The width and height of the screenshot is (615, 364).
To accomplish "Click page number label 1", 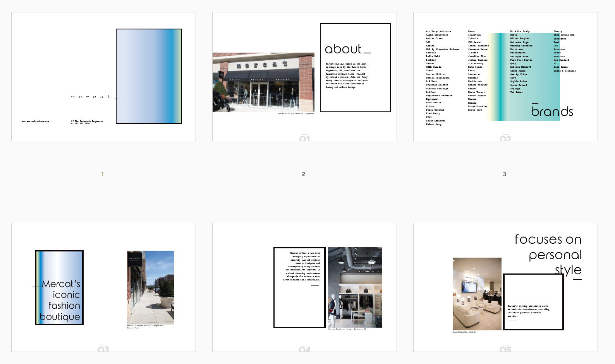I will click(x=103, y=174).
